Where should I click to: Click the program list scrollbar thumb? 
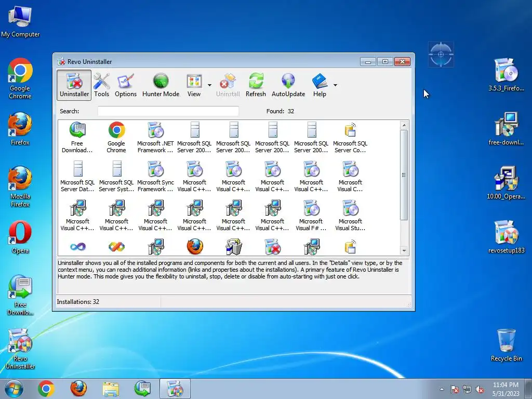point(404,175)
